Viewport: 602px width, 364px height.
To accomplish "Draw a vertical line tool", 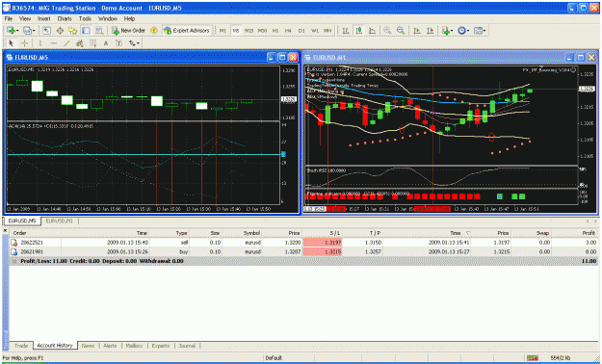I will pyautogui.click(x=40, y=43).
